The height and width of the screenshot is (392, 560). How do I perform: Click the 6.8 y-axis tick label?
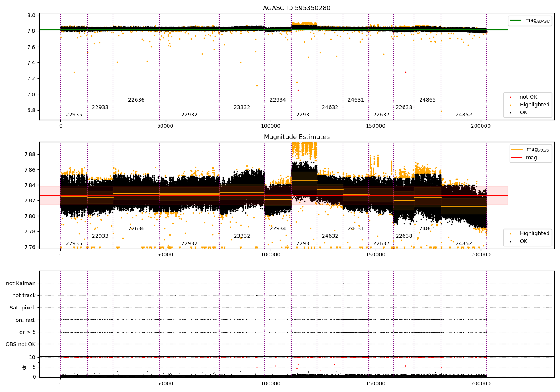click(x=31, y=110)
